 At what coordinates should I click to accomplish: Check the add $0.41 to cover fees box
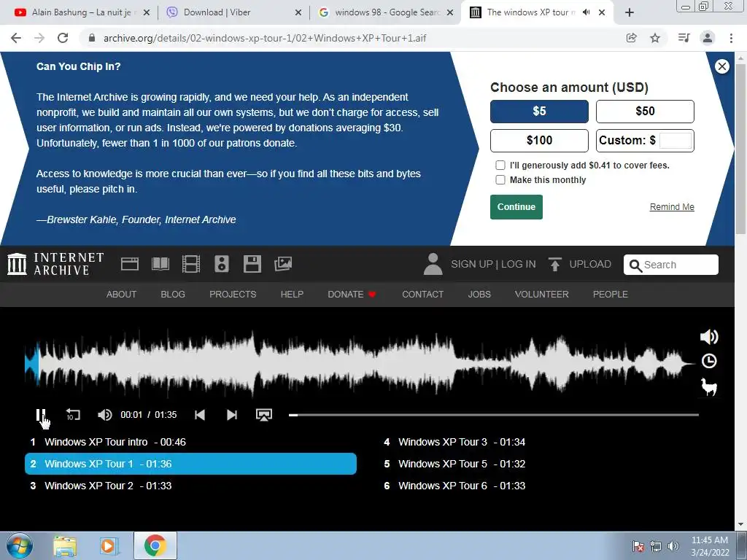point(500,166)
